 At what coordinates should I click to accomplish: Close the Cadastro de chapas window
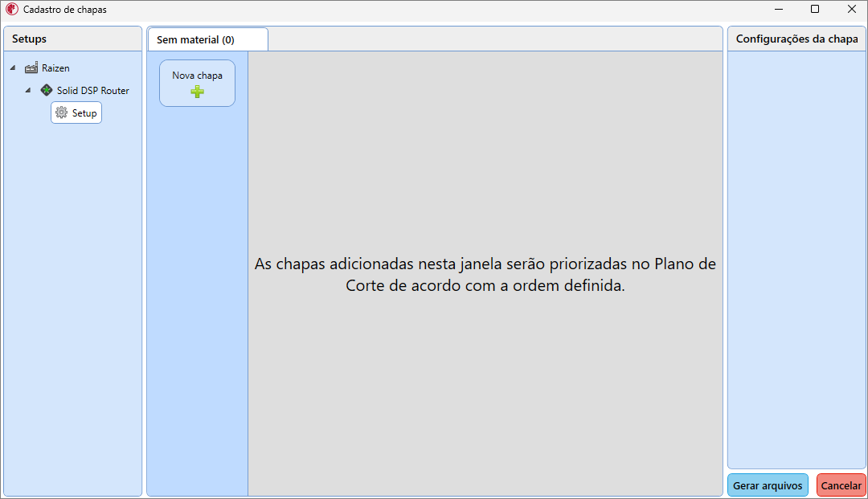852,10
